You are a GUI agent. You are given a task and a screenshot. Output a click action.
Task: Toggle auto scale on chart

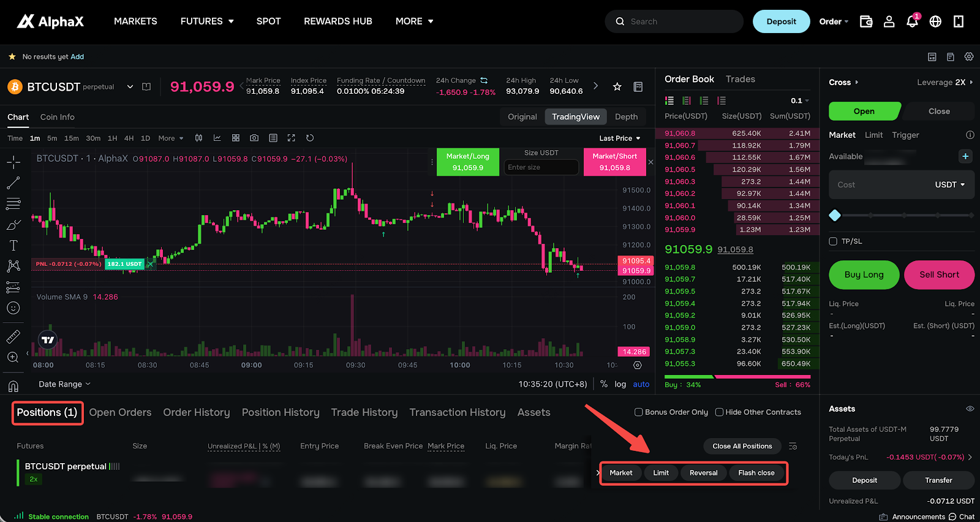point(641,384)
